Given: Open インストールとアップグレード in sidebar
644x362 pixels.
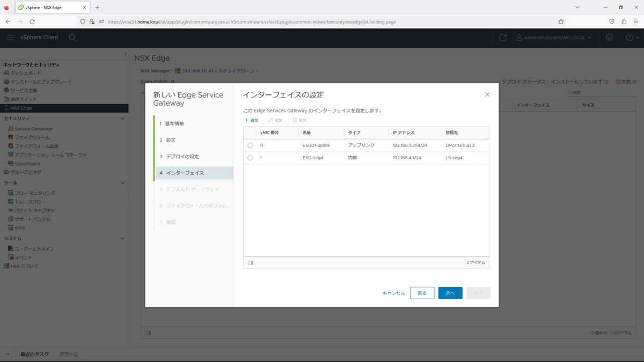Looking at the screenshot, I should [41, 82].
